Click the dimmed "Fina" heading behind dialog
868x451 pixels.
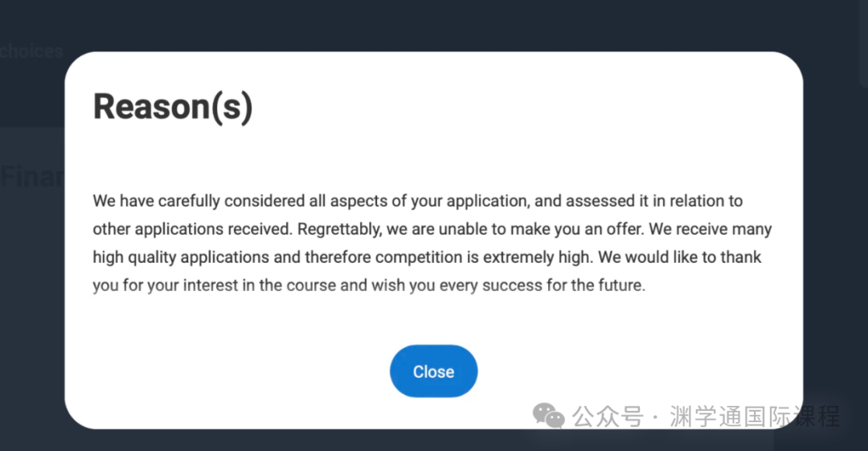tap(31, 176)
